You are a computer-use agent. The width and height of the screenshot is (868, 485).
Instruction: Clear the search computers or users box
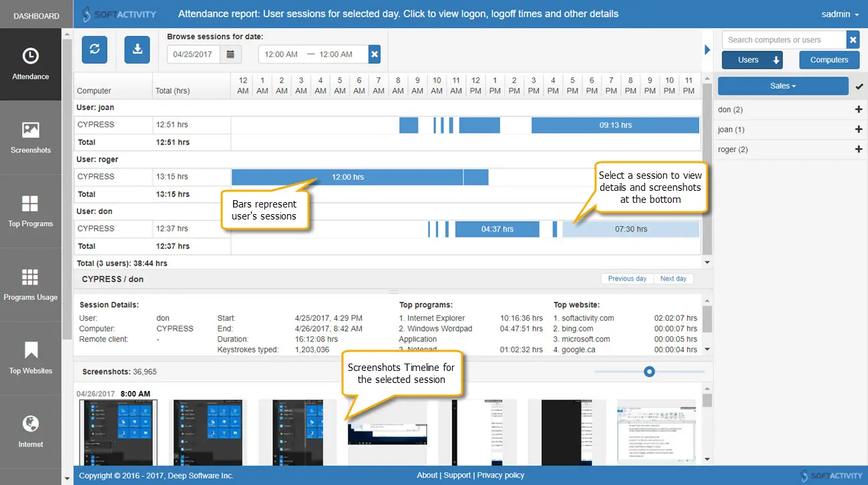(x=853, y=40)
